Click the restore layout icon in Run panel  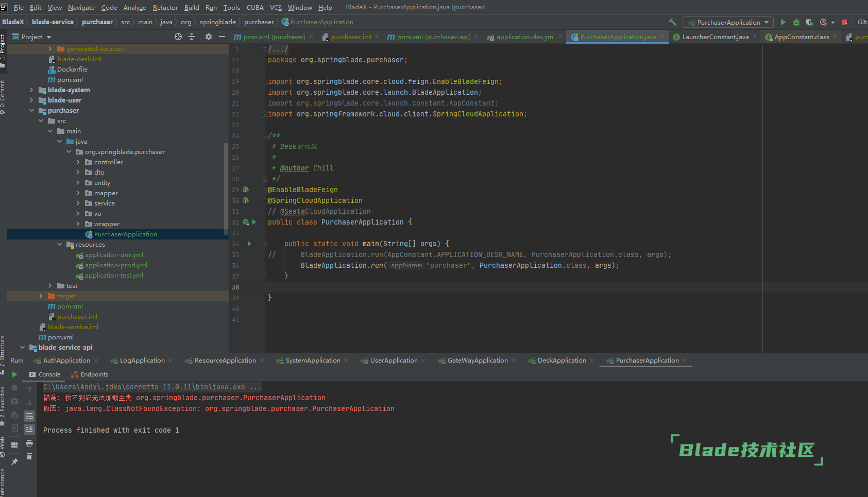click(14, 444)
